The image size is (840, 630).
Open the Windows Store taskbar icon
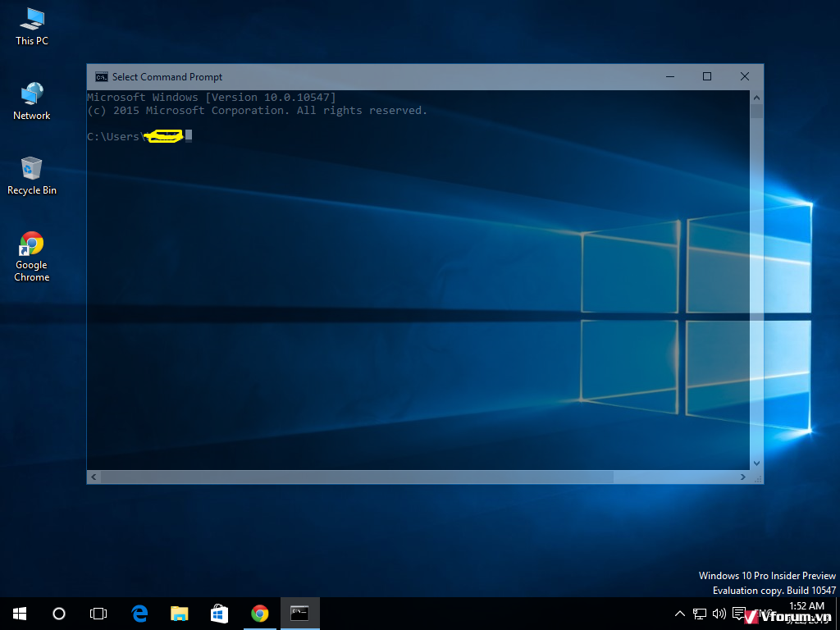pyautogui.click(x=219, y=614)
